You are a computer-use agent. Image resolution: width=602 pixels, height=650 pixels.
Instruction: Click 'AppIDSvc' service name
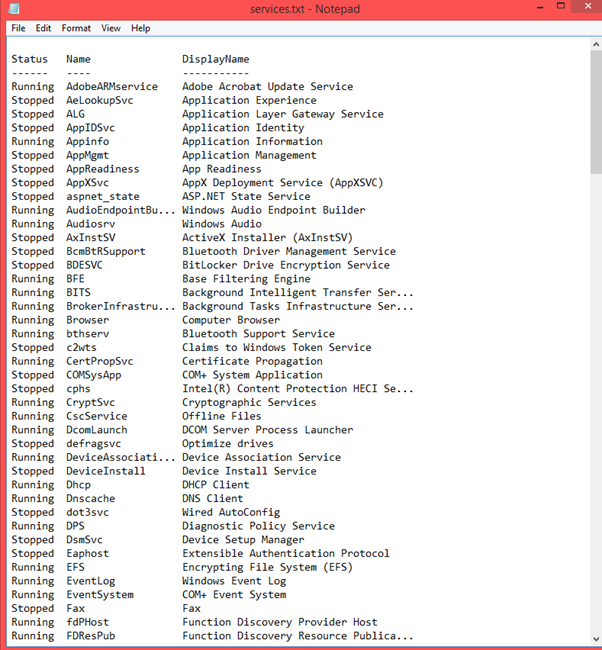90,128
